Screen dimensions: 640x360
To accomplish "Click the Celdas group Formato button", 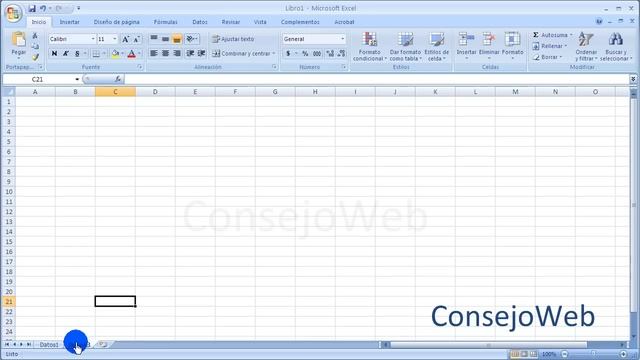I will coord(512,45).
